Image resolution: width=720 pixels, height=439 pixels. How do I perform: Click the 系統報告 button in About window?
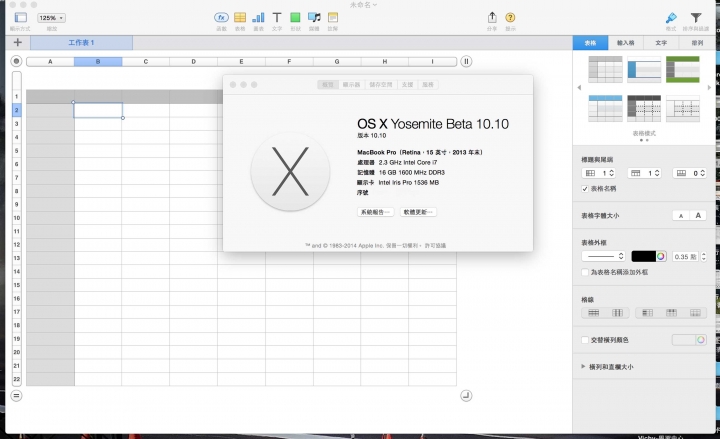click(x=375, y=212)
